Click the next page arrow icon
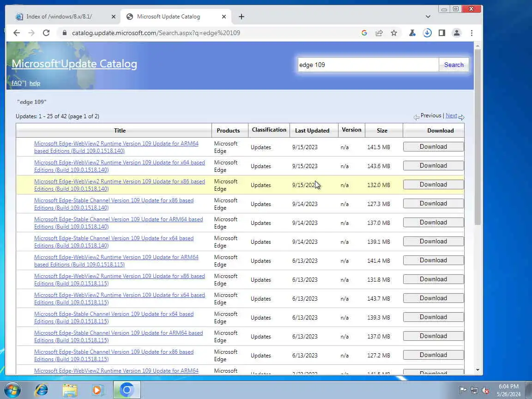 [x=461, y=117]
